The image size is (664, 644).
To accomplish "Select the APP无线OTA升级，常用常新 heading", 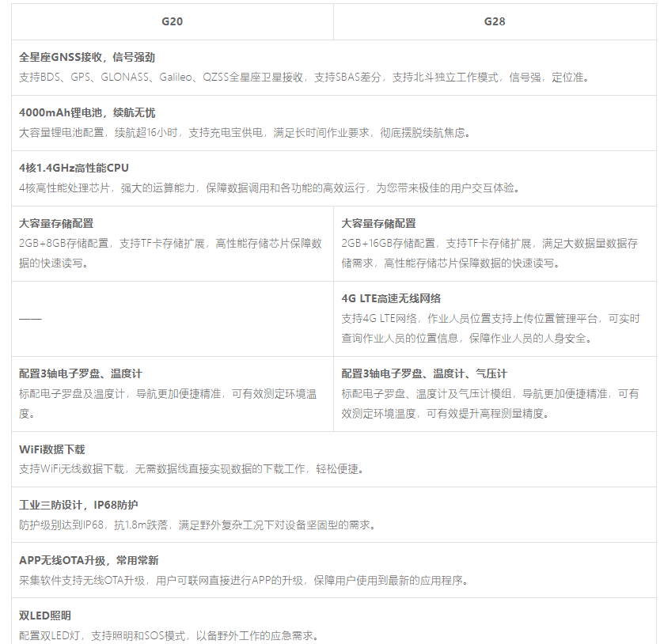I will click(89, 559).
